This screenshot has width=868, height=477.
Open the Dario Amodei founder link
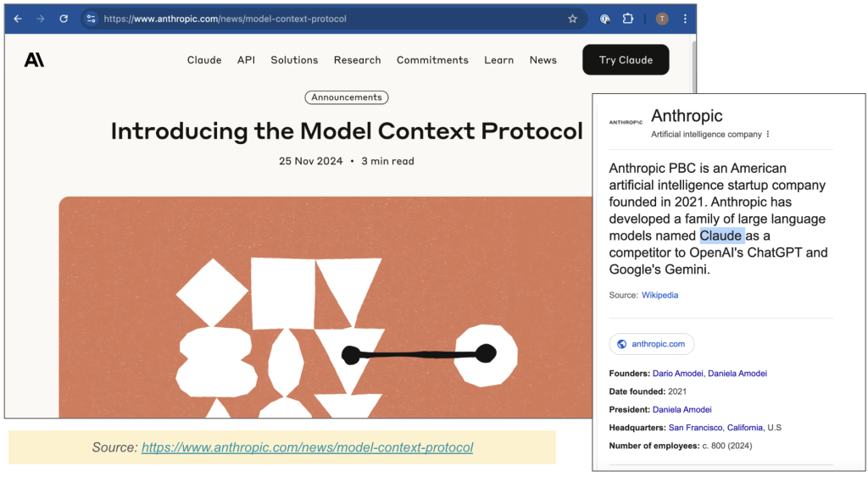pyautogui.click(x=678, y=374)
